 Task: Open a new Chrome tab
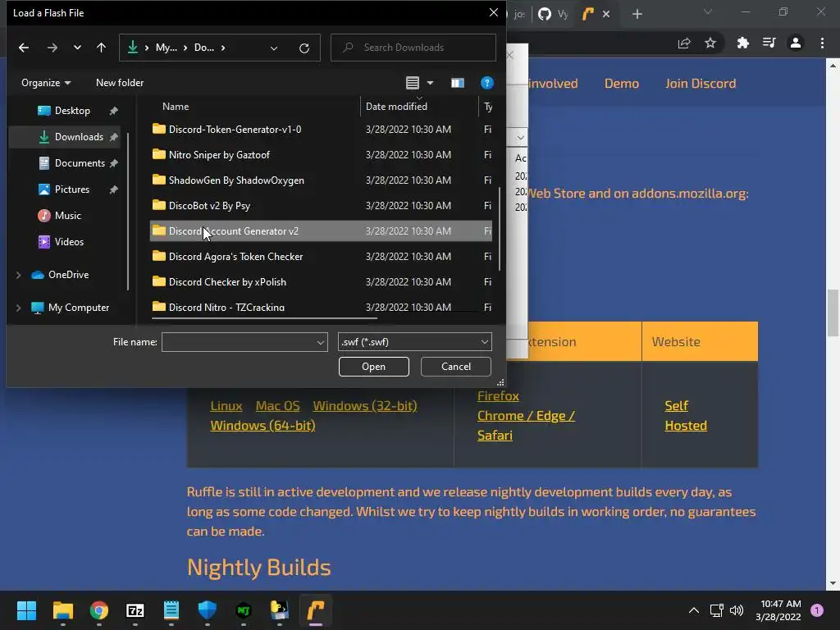pos(637,15)
